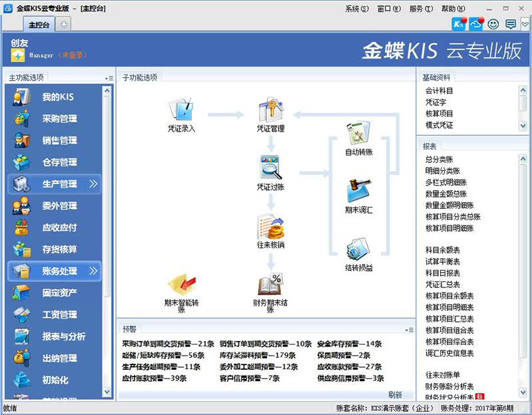532x415 pixels.
Task: Open 采购订单到期交货预警 alert
Action: pos(168,344)
